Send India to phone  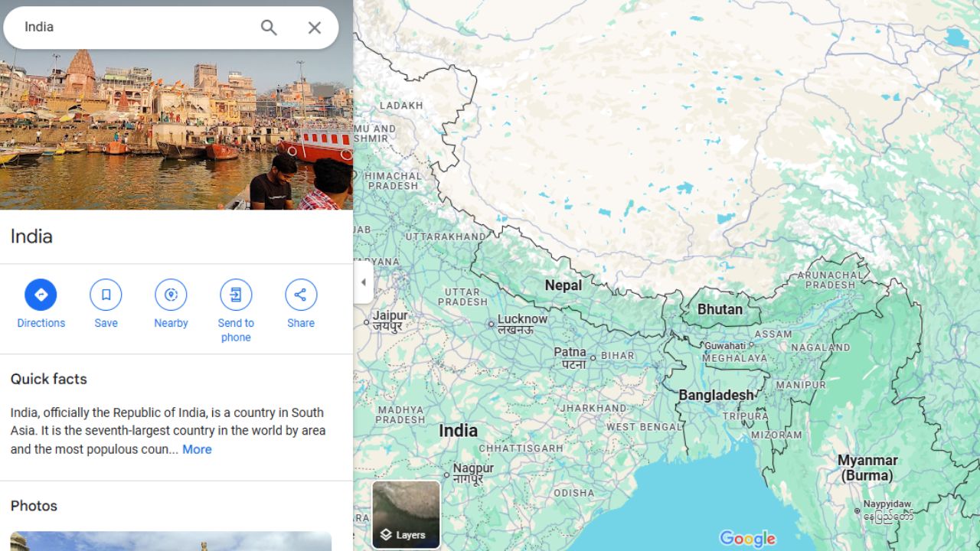(236, 295)
